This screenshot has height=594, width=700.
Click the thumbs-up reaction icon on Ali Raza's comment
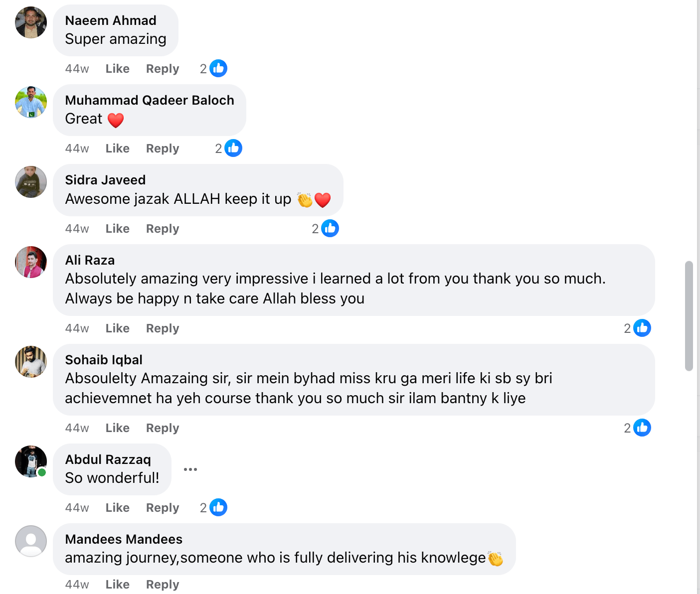coord(642,328)
